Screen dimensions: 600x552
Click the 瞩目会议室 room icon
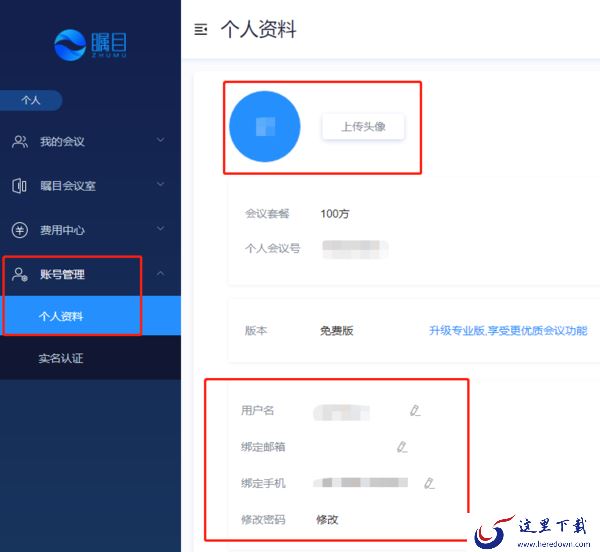(20, 186)
